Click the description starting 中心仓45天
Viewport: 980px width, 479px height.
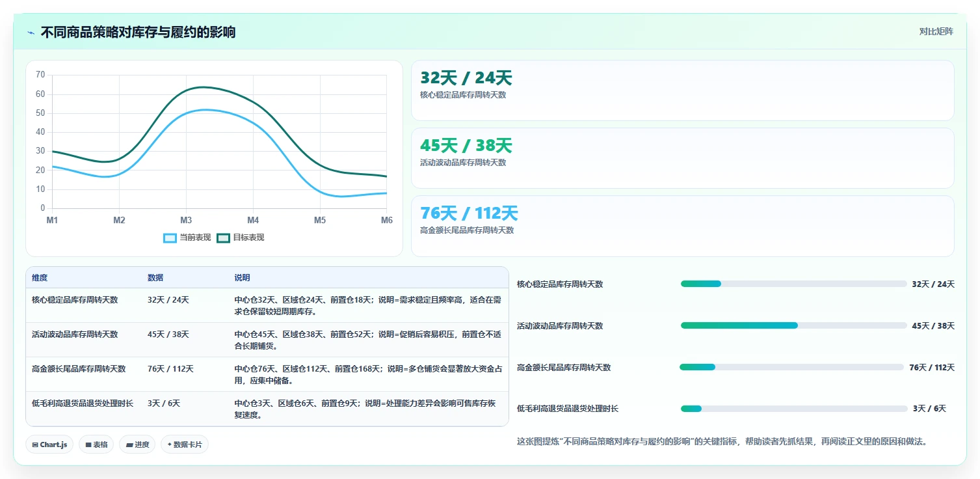pyautogui.click(x=368, y=340)
